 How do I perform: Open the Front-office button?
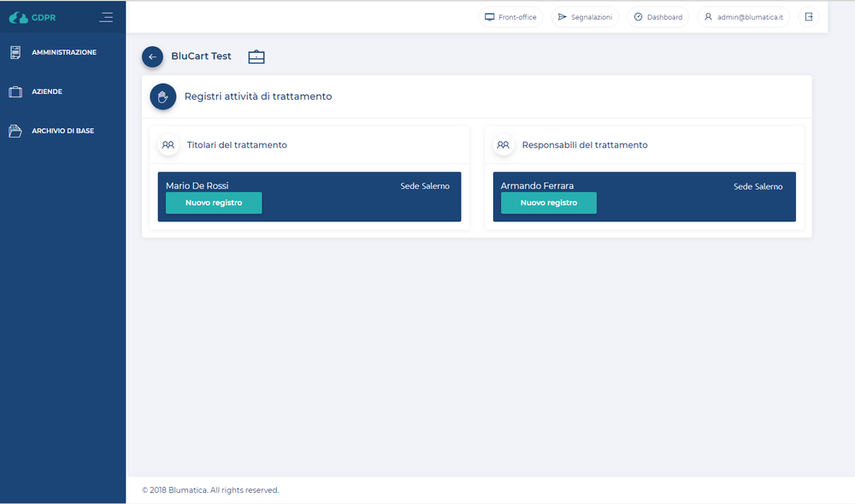pos(510,17)
